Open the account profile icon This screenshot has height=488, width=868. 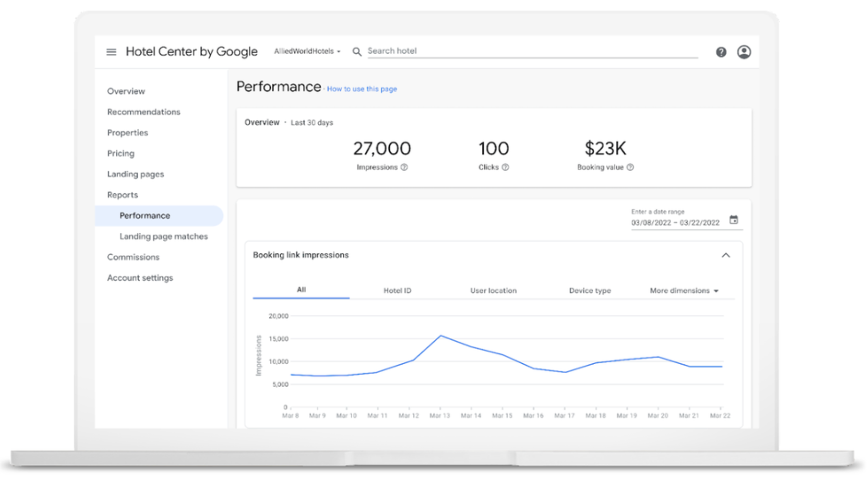pos(744,52)
